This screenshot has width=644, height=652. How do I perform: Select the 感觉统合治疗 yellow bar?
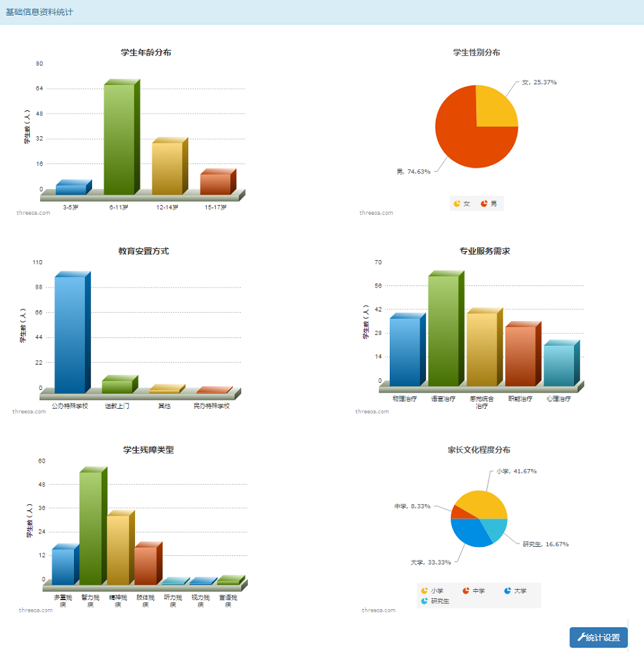(x=481, y=350)
